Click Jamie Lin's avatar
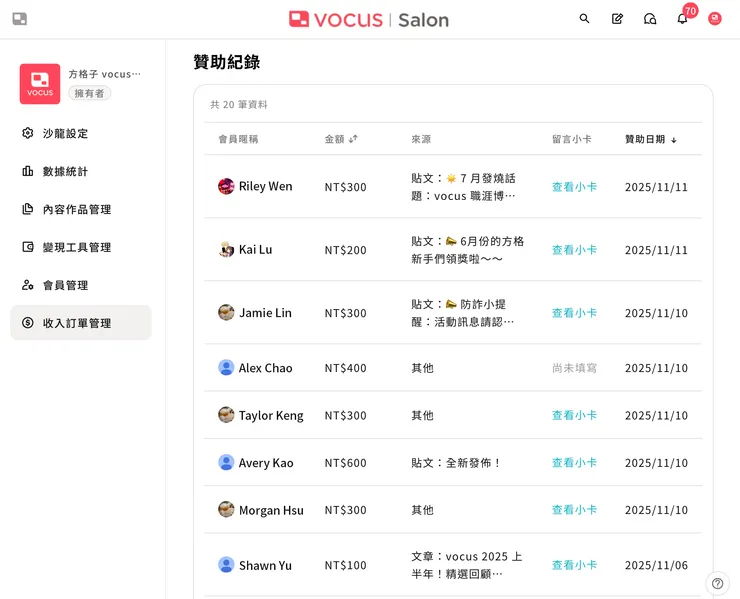This screenshot has width=740, height=599. (x=226, y=312)
